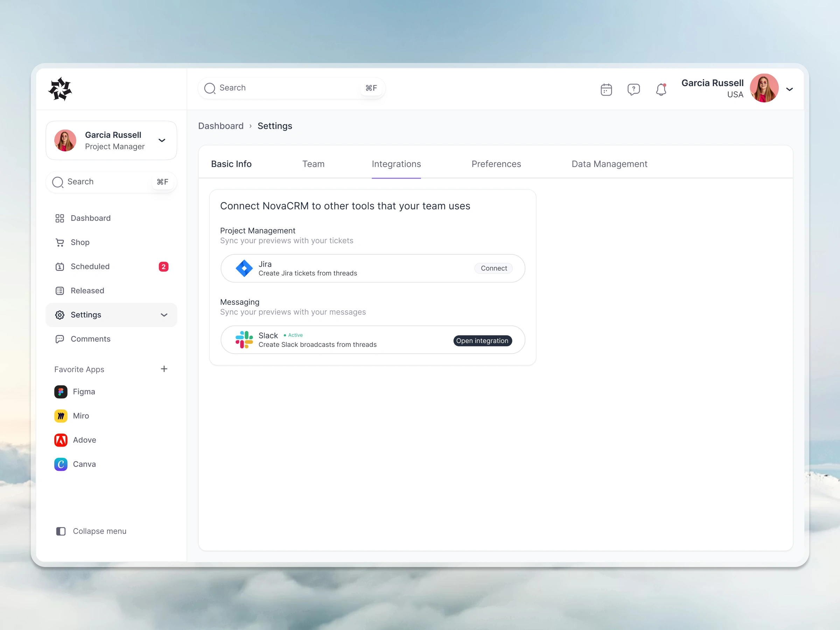Open the Data Management tab
This screenshot has height=630, width=840.
coord(609,164)
